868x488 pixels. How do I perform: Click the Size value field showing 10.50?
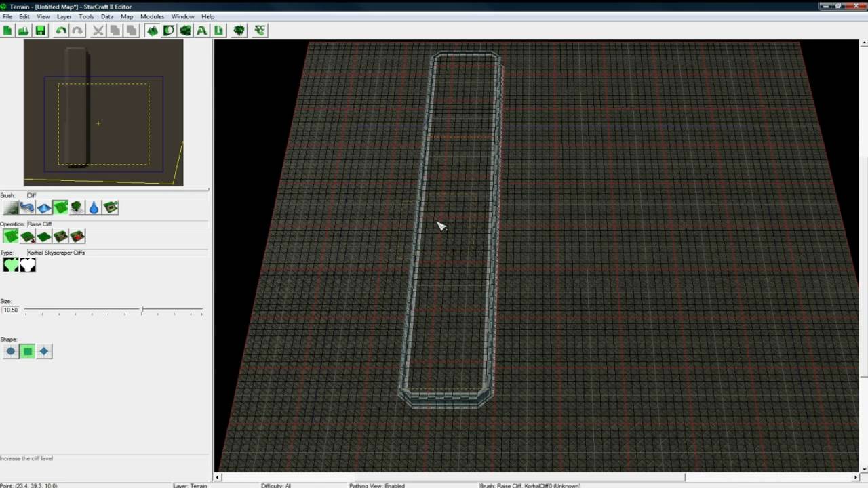pyautogui.click(x=11, y=310)
